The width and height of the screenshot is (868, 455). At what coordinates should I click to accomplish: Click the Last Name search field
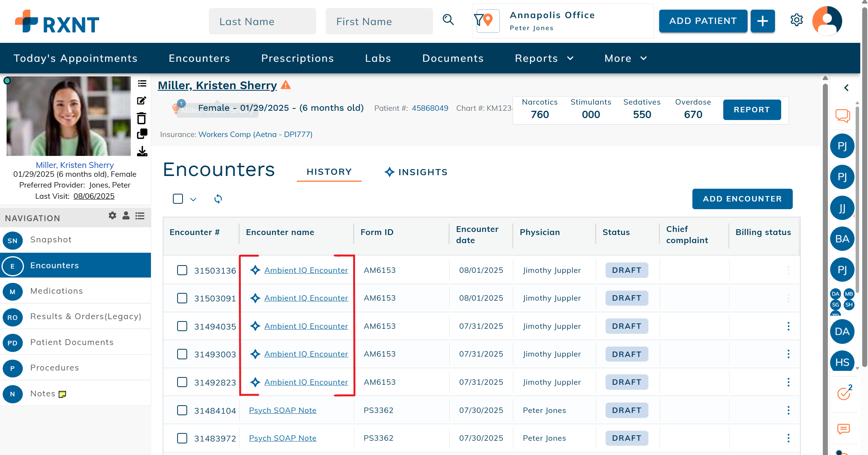tap(262, 22)
